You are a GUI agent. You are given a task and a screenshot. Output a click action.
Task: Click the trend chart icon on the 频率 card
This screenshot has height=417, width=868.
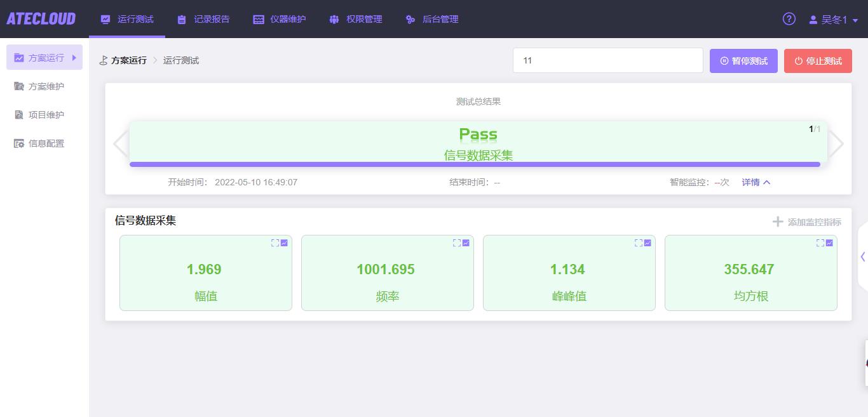pyautogui.click(x=466, y=242)
